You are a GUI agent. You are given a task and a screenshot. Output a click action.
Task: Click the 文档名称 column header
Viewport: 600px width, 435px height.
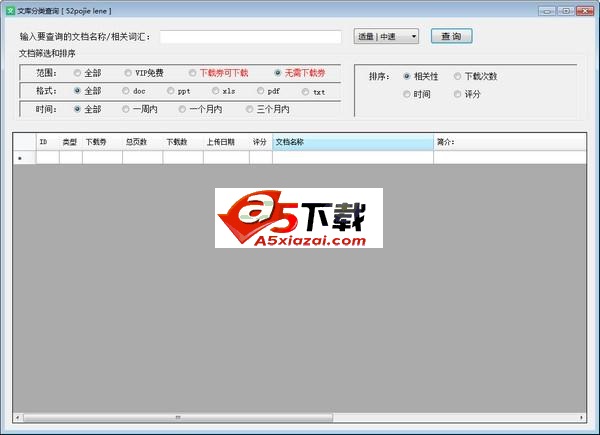coord(353,142)
